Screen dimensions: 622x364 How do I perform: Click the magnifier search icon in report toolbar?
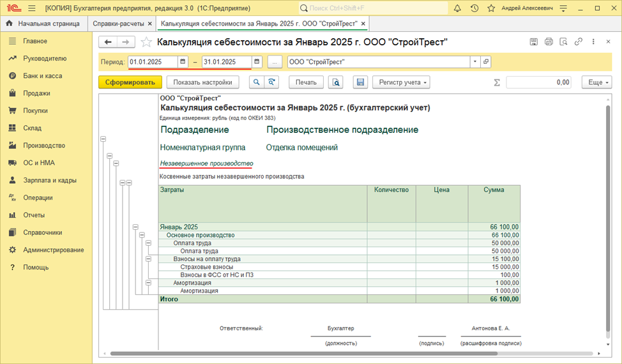(257, 82)
